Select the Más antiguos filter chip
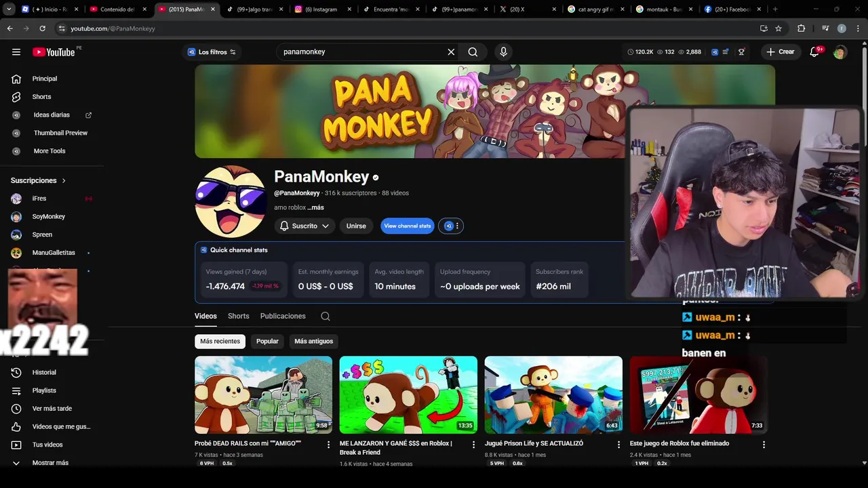This screenshot has height=488, width=868. click(x=313, y=341)
